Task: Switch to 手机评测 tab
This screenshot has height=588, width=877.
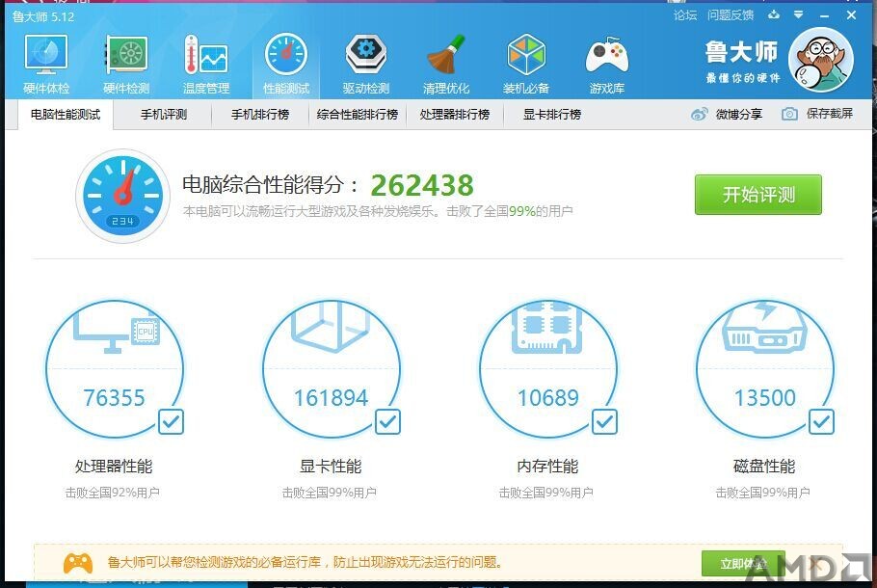Action: click(x=163, y=115)
